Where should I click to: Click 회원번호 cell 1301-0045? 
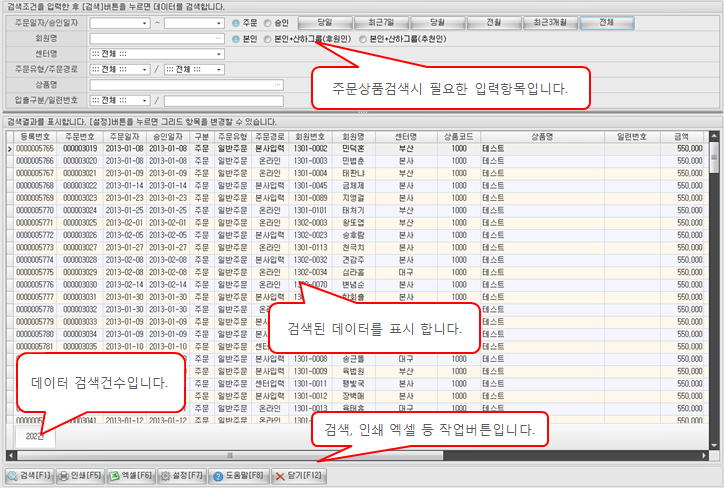tap(311, 186)
